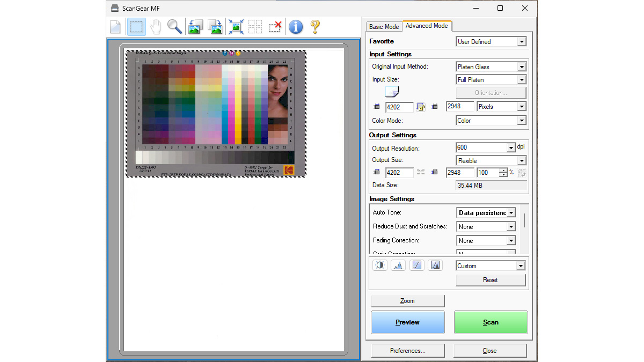Image resolution: width=644 pixels, height=362 pixels.
Task: Open the Help question mark icon
Action: click(316, 26)
